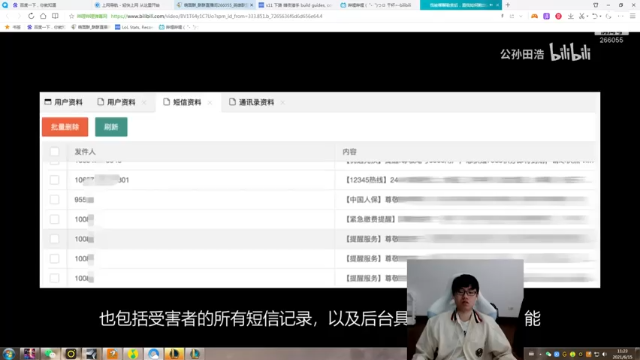Image resolution: width=640 pixels, height=360 pixels.
Task: Open a new browser tab with plus
Action: click(x=508, y=5)
